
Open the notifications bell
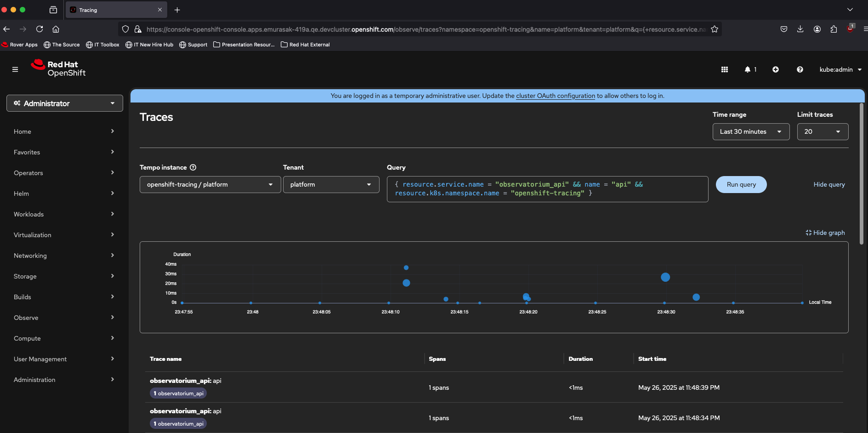click(748, 69)
